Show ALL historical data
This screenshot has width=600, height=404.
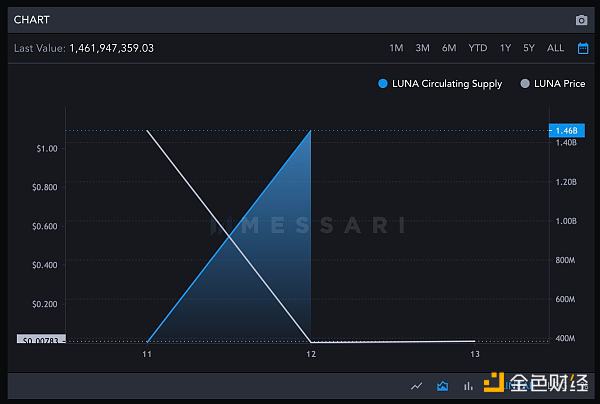[555, 48]
